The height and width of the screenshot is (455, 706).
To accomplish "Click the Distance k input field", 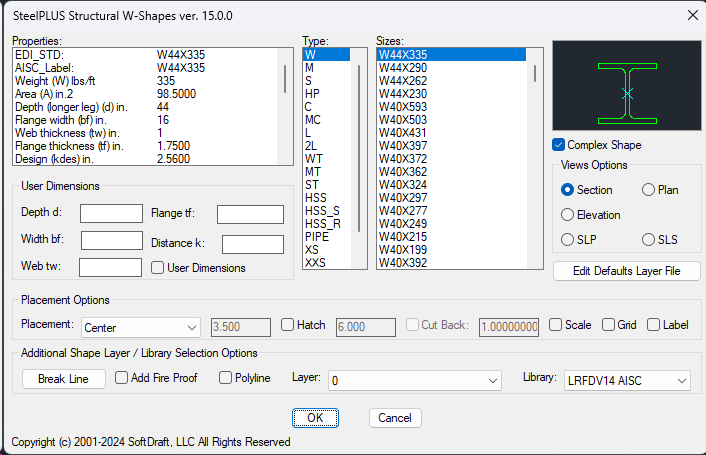I will [253, 244].
